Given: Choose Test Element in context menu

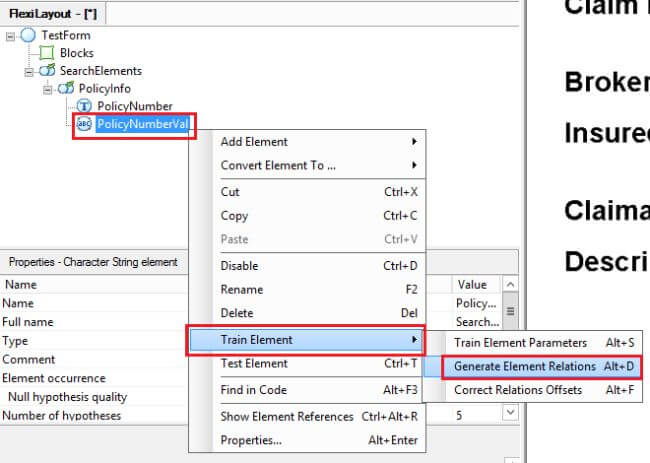Looking at the screenshot, I should pyautogui.click(x=307, y=364).
